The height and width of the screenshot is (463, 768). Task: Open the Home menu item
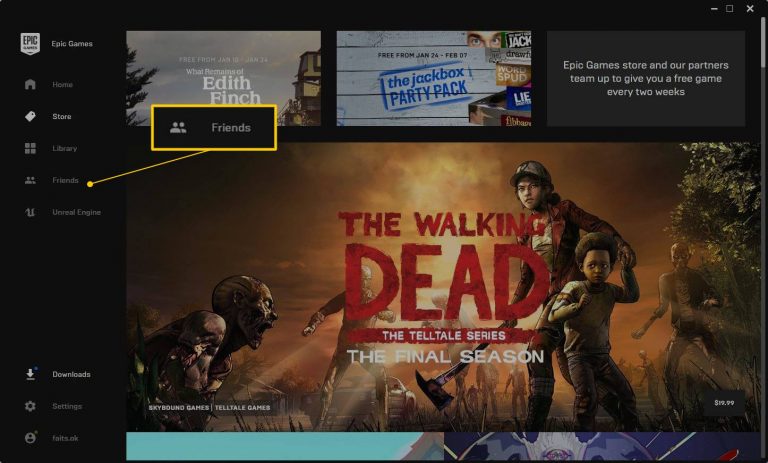point(62,84)
